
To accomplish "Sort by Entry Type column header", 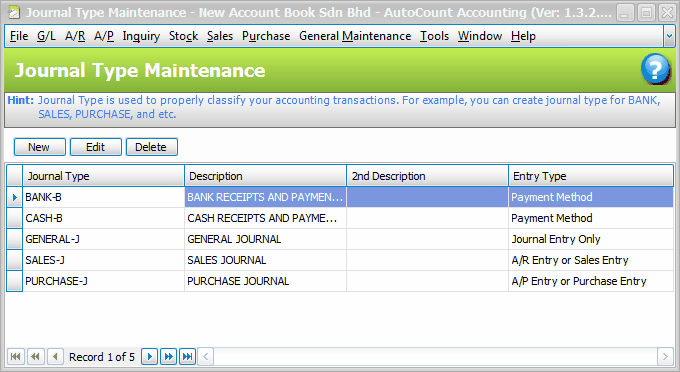I will click(591, 176).
